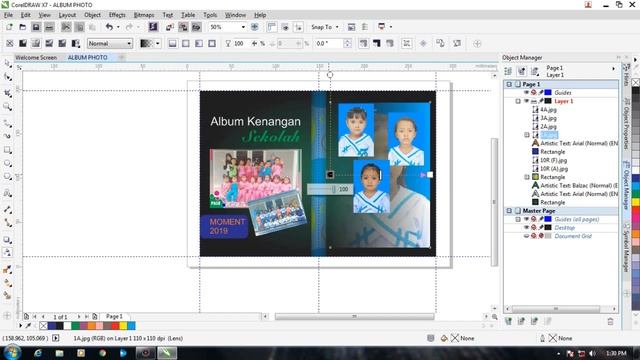This screenshot has height=360, width=640.
Task: Open Object Manager flyout arrow
Action: pyautogui.click(x=613, y=69)
